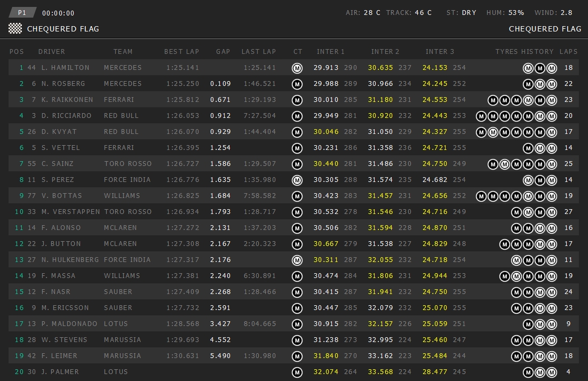
Task: Click the INTER 1 column header
Action: point(330,52)
